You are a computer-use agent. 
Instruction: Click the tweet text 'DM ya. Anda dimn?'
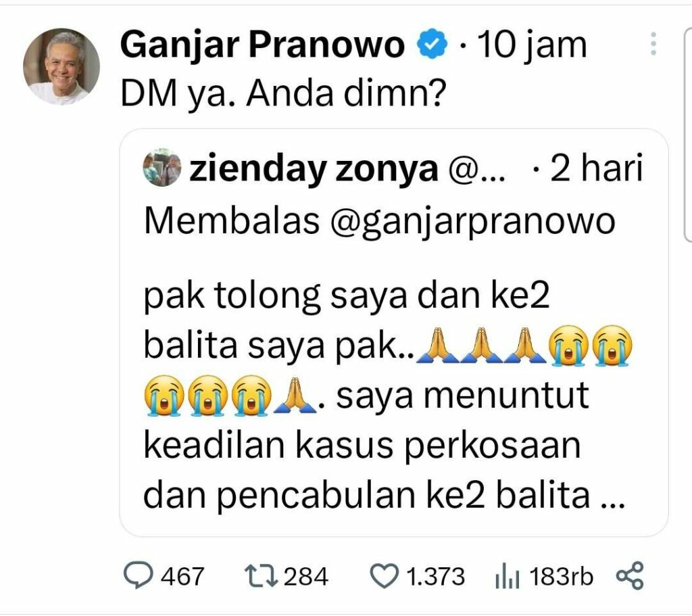pyautogui.click(x=283, y=95)
